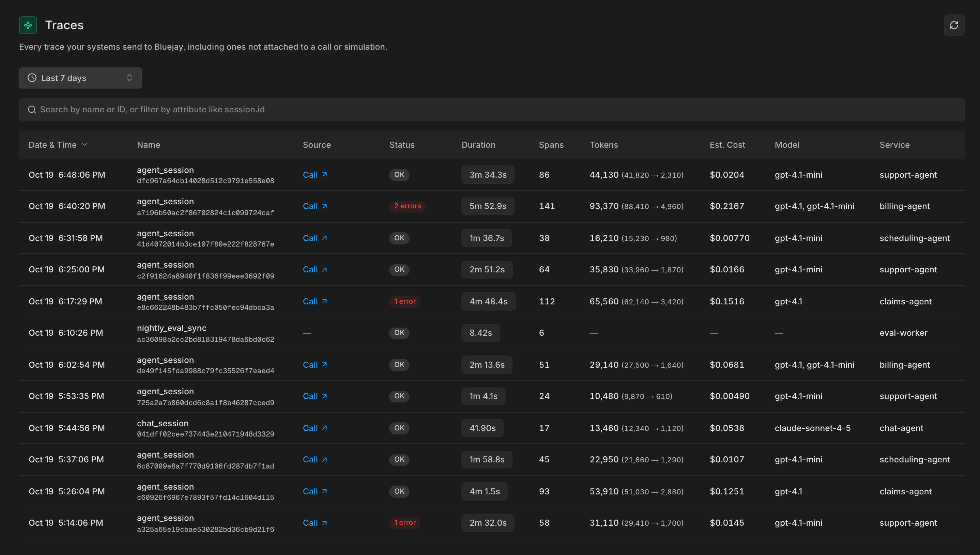
Task: Click the $0.2167 estimated cost
Action: click(x=727, y=206)
